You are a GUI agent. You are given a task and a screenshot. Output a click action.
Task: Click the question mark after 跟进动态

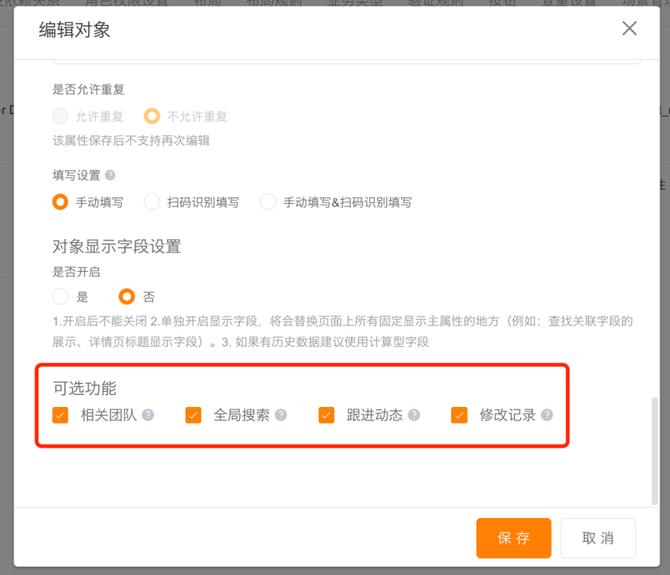[x=414, y=415]
